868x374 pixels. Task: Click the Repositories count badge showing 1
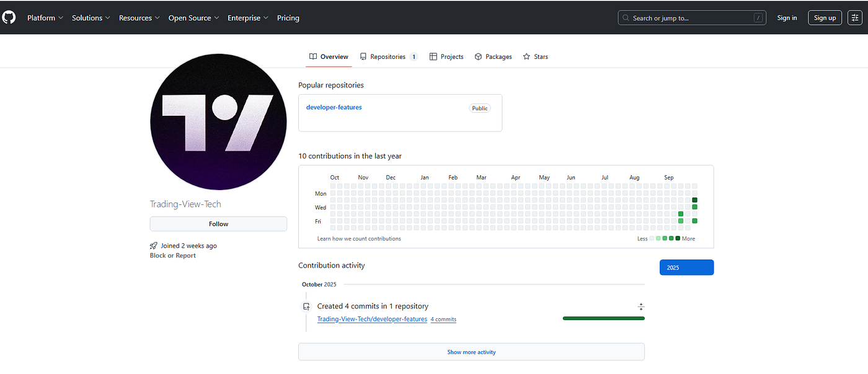point(414,56)
